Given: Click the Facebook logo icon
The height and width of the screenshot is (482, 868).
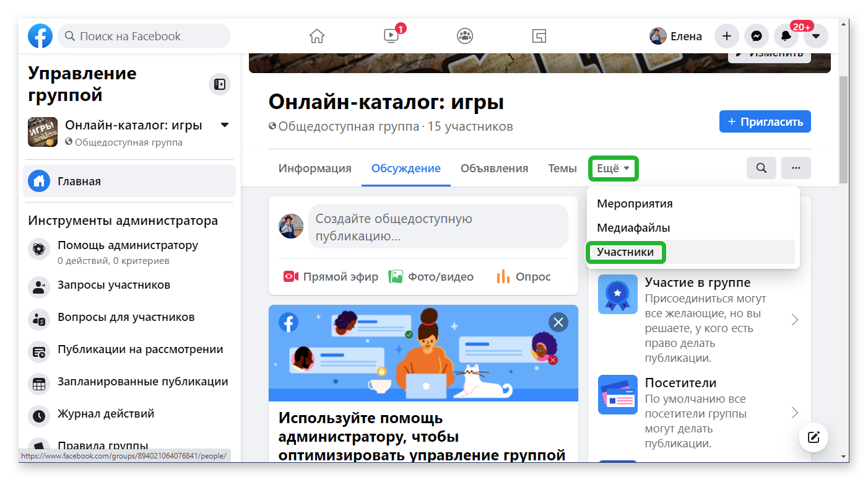Looking at the screenshot, I should click(x=40, y=36).
